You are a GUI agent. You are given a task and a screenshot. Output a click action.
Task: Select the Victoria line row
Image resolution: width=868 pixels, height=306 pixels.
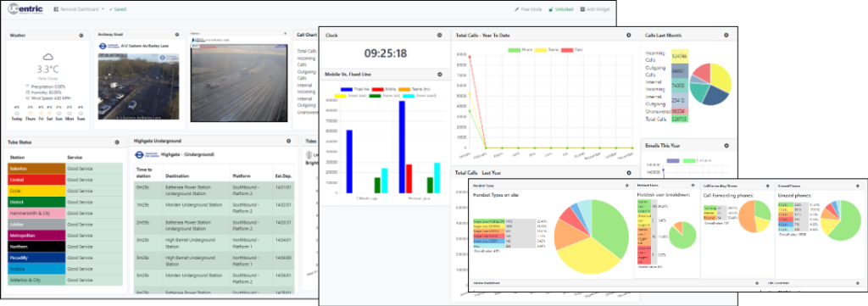[x=64, y=269]
